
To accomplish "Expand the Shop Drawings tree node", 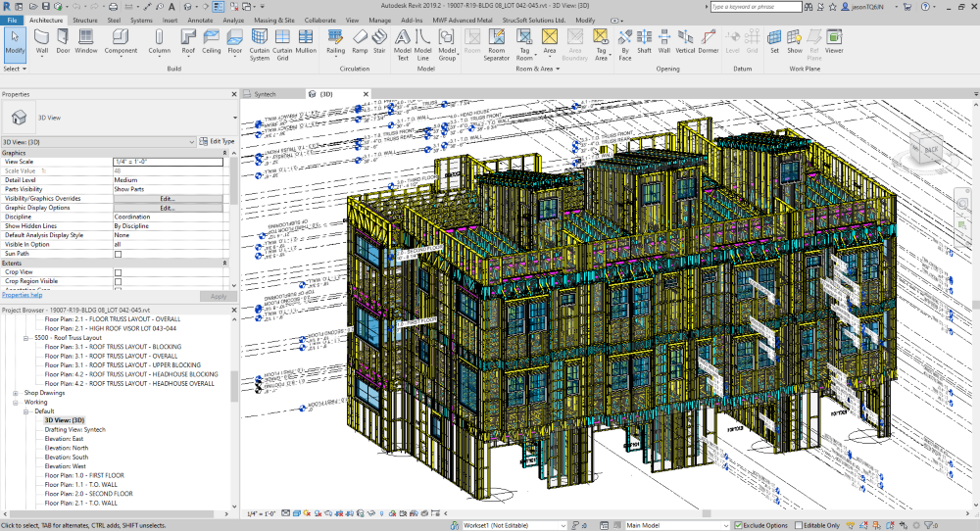I will pos(16,392).
